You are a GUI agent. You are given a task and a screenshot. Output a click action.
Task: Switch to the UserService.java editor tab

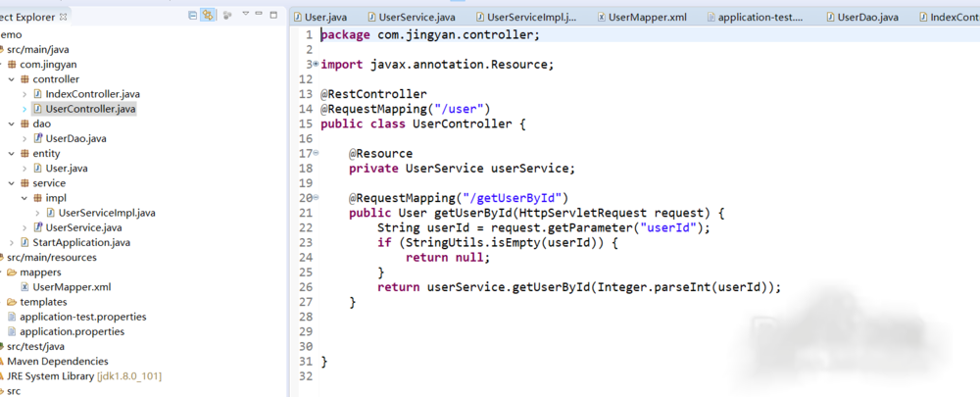click(x=416, y=17)
